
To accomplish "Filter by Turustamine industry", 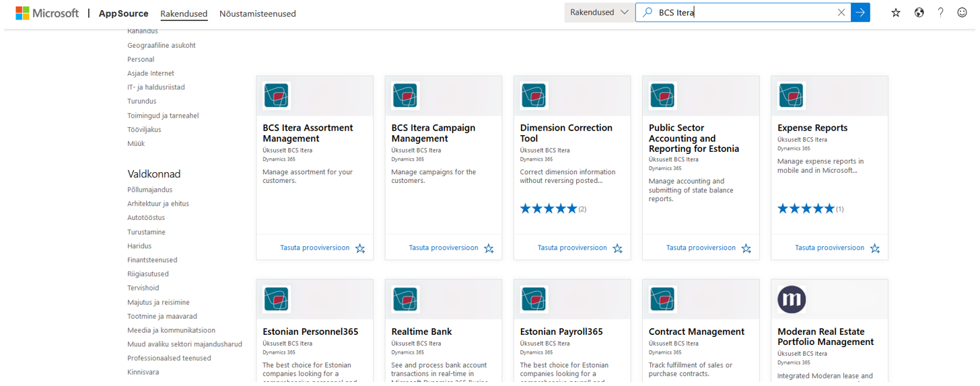I will (146, 232).
